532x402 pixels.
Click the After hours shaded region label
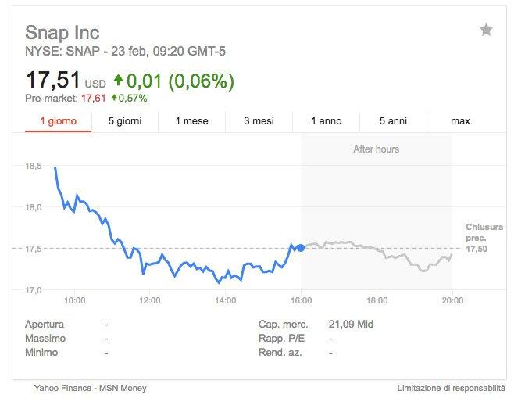coord(377,149)
